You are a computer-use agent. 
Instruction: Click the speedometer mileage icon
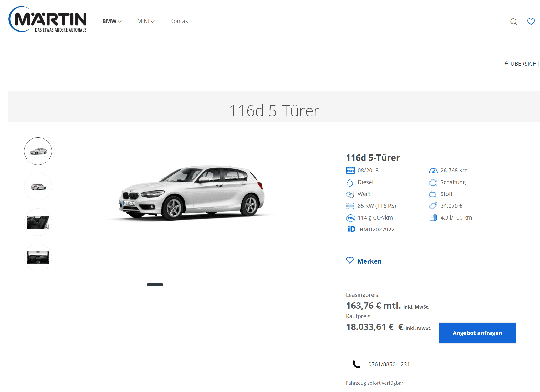(433, 171)
